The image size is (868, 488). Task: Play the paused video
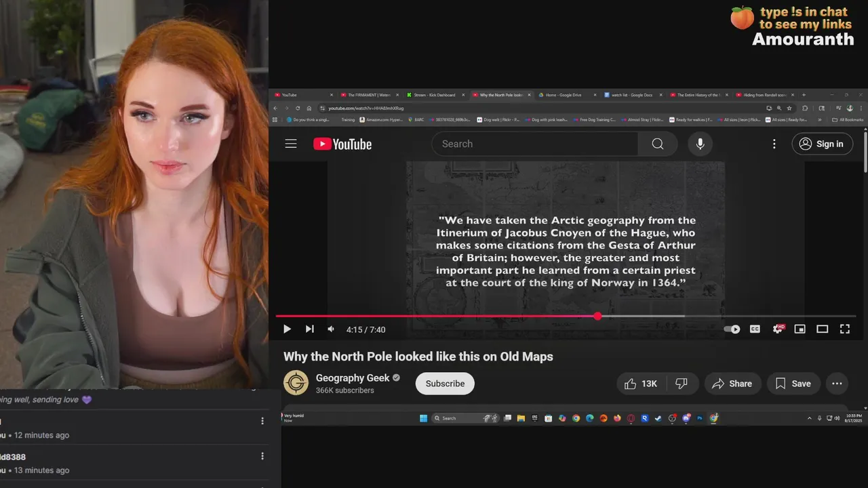pyautogui.click(x=287, y=329)
